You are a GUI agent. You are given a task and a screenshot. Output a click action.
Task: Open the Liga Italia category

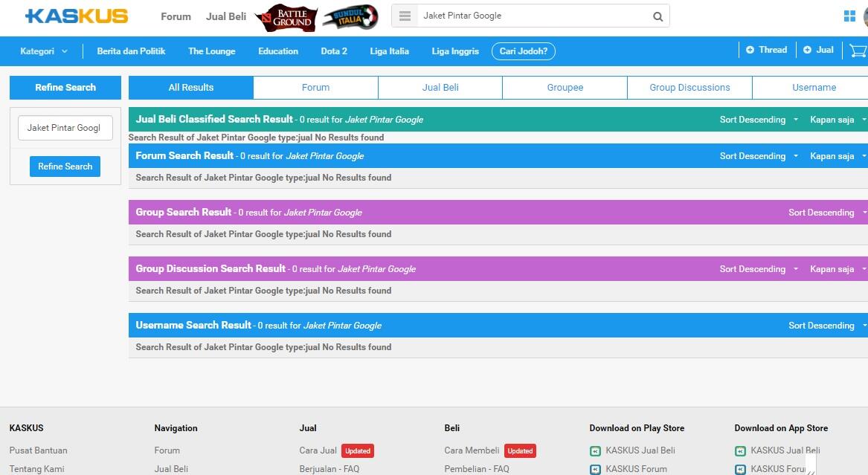(x=389, y=51)
